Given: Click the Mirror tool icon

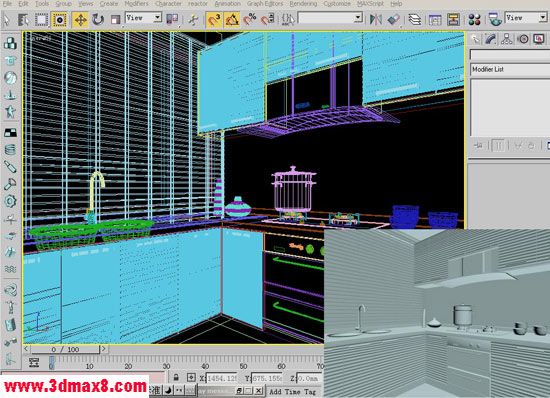Looking at the screenshot, I should click(376, 19).
